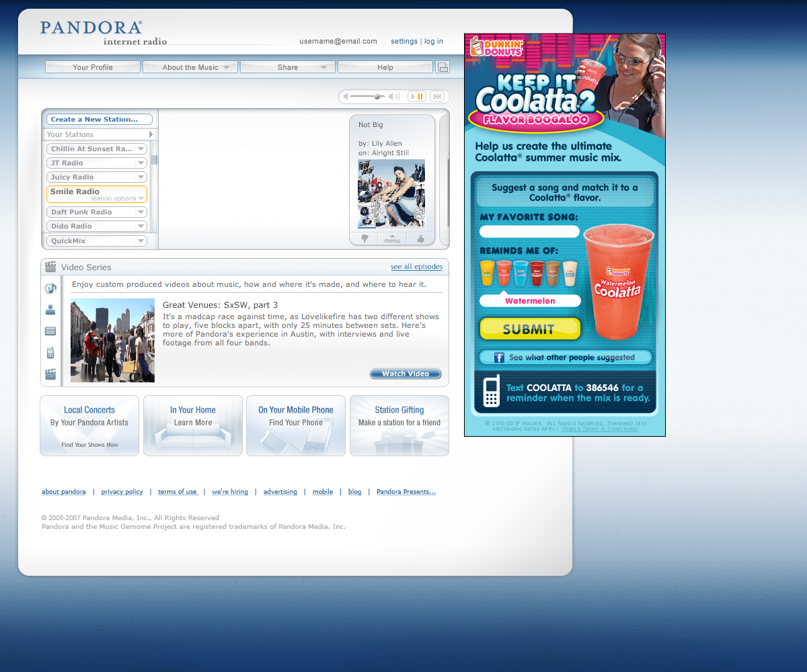The height and width of the screenshot is (672, 807).
Task: Open the In Your Home promo card
Action: 193,426
